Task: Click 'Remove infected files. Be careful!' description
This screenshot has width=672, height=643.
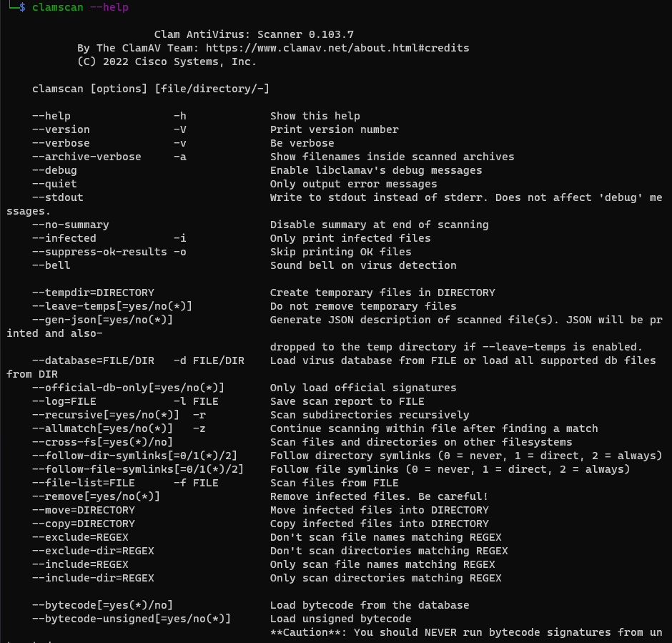Action: point(380,496)
